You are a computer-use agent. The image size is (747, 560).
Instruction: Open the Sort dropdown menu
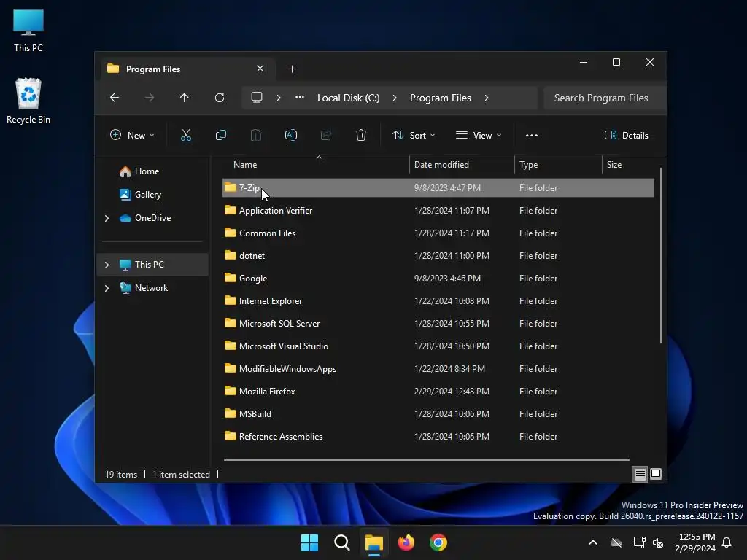414,135
